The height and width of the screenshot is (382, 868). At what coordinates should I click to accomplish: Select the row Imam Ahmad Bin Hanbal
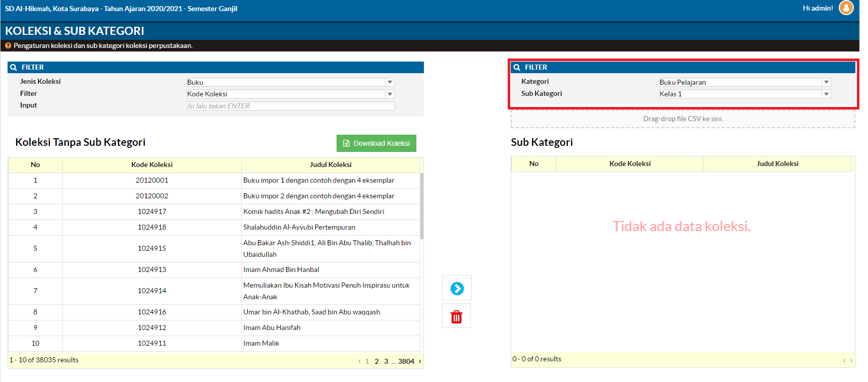pyautogui.click(x=214, y=270)
